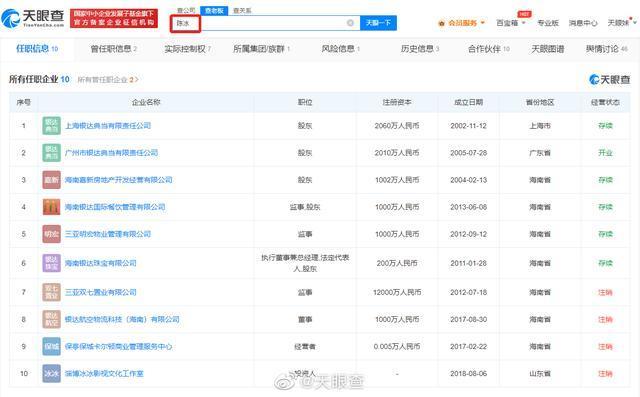Open the 消息中心 link
640x397 pixels.
pyautogui.click(x=583, y=23)
